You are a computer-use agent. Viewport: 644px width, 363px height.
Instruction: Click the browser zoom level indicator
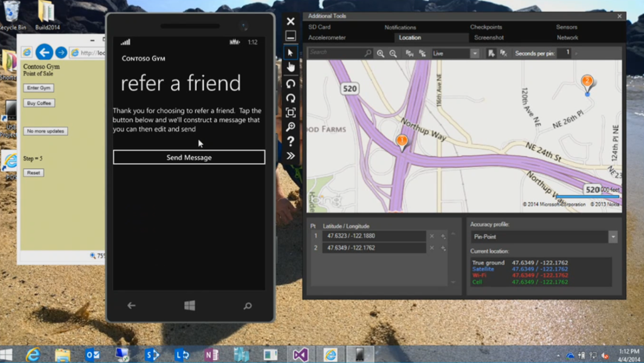click(97, 256)
